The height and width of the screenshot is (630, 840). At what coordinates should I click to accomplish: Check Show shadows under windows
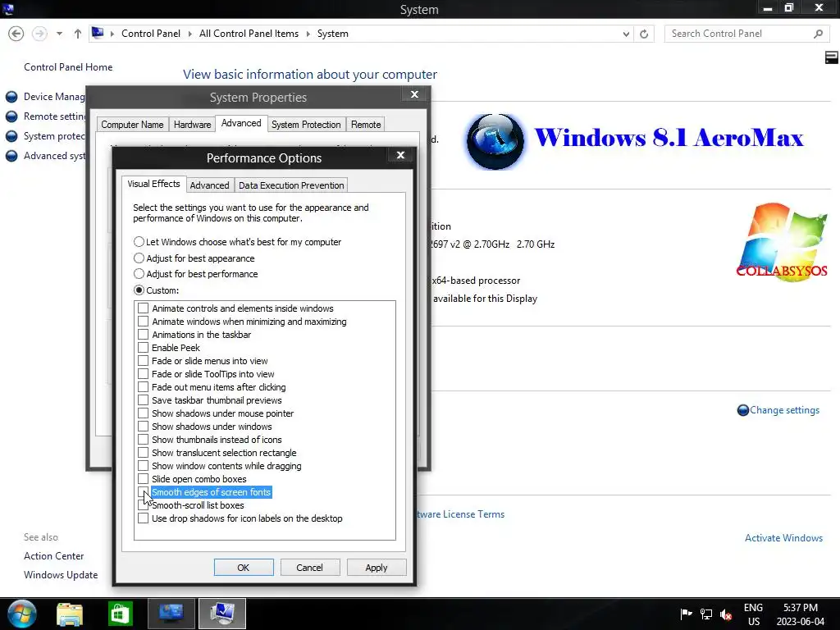143,427
